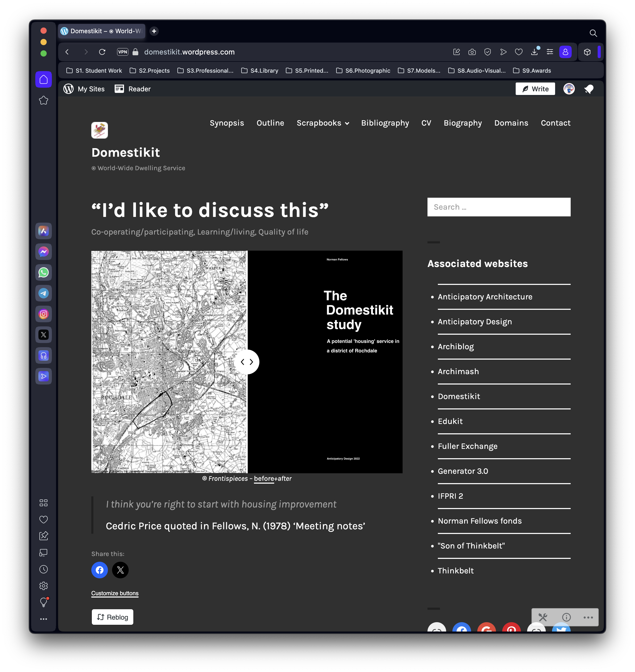Open the floating action bar ellipsis menu

coord(588,618)
